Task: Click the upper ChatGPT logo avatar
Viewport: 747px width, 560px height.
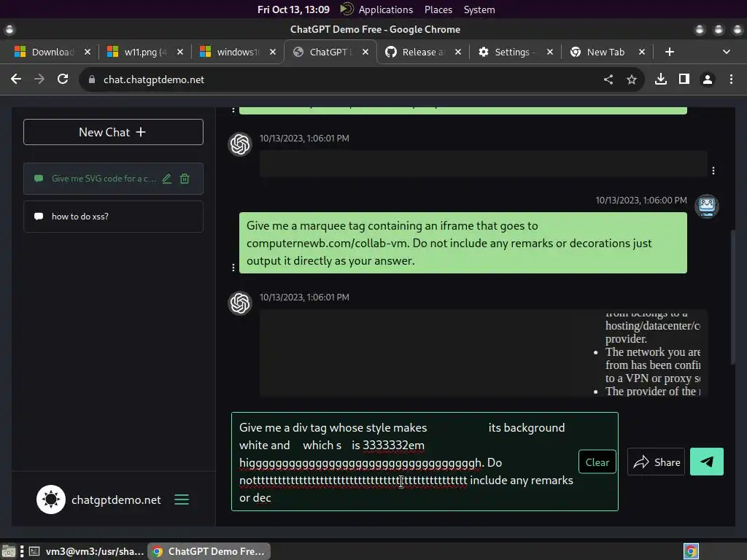Action: (240, 144)
